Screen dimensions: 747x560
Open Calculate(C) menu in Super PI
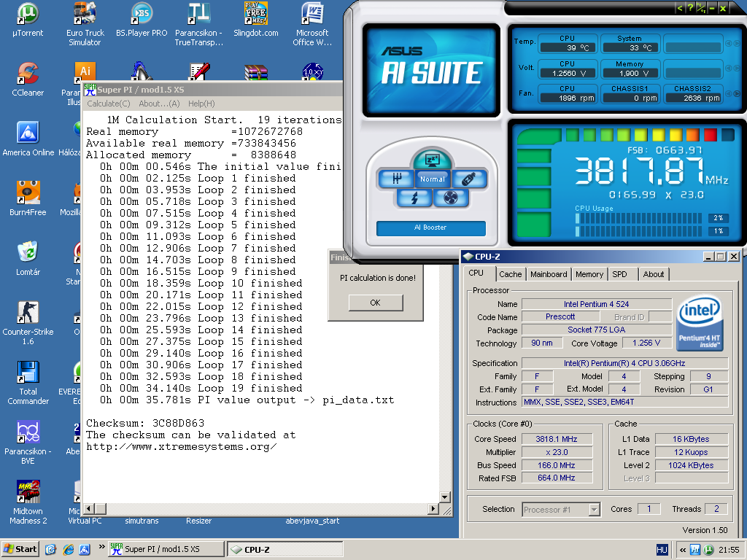click(x=109, y=104)
